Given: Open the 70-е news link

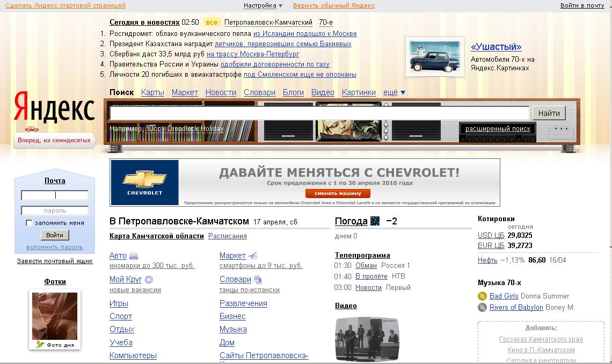Looking at the screenshot, I should tap(326, 23).
